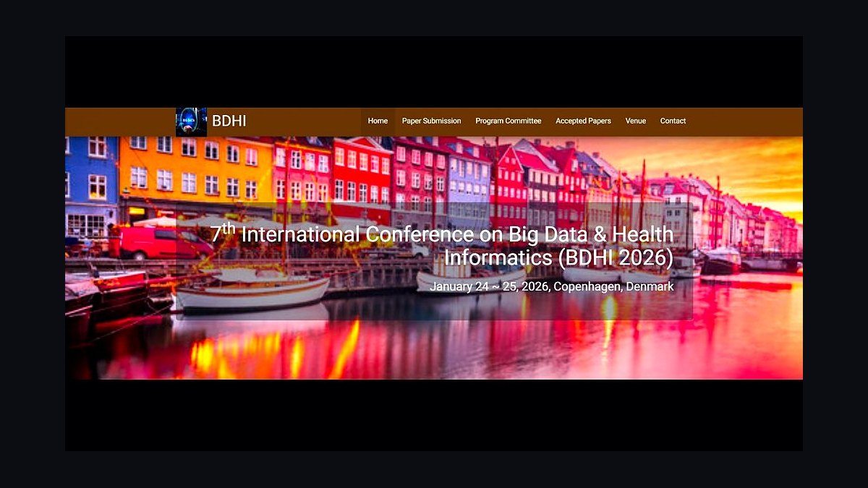The image size is (868, 488).
Task: View the Accepted Papers page
Action: coord(583,121)
